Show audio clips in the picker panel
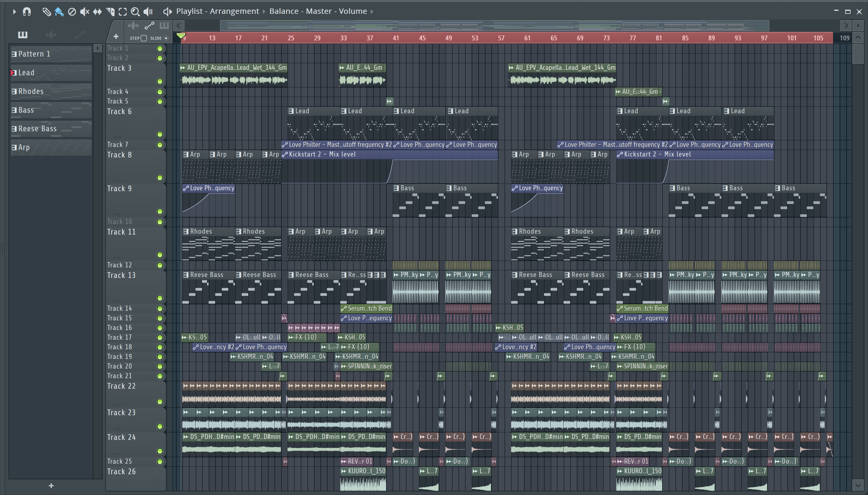 [51, 35]
